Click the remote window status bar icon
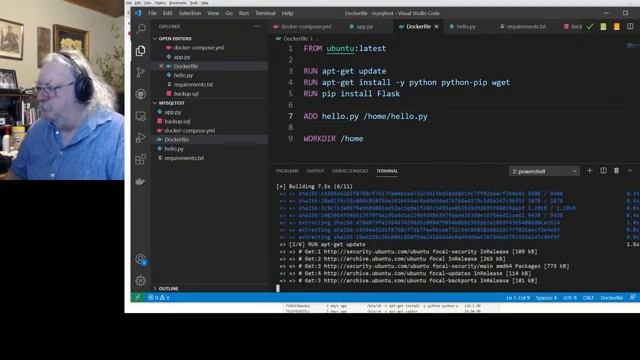Image resolution: width=640 pixels, height=360 pixels. (138, 298)
